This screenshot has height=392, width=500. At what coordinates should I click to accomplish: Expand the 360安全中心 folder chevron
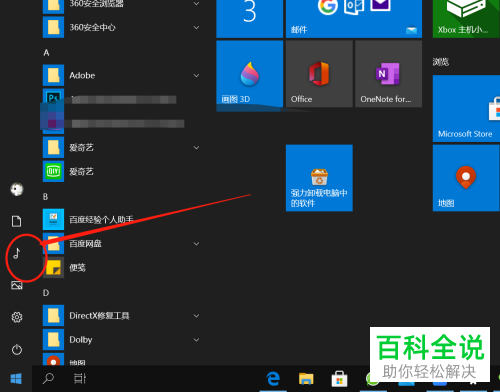click(197, 27)
